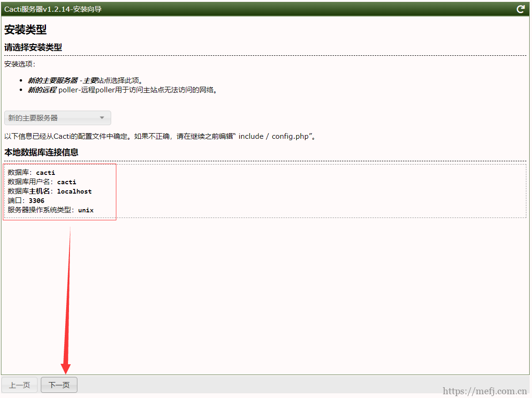Click the 端口: 3306 line
The width and height of the screenshot is (532, 398).
tap(26, 201)
